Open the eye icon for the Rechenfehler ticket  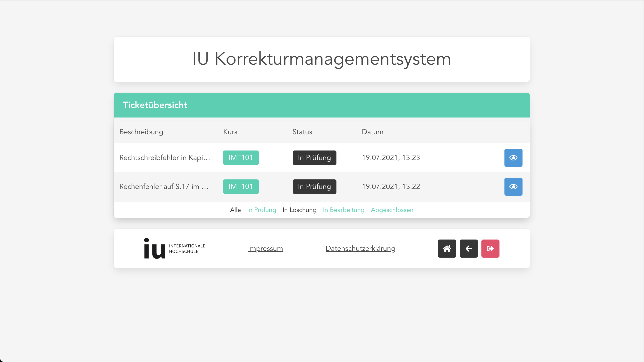513,186
